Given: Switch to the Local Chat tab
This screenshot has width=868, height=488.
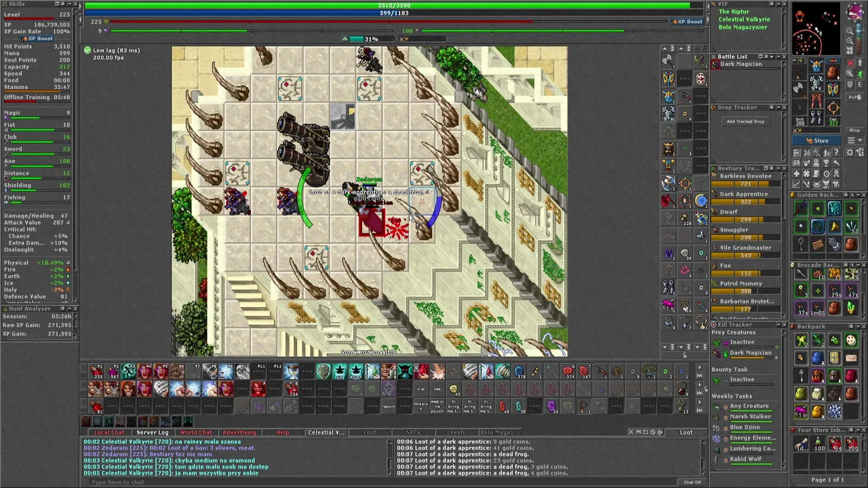Looking at the screenshot, I should [109, 432].
